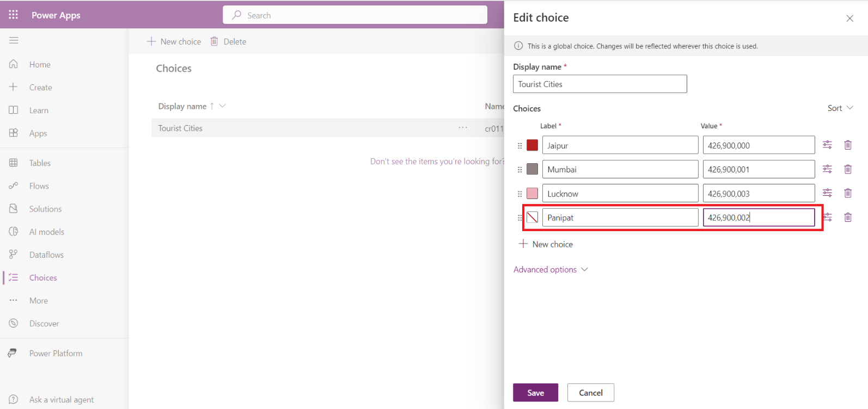
Task: Click more options ellipsis for Tourist Cities
Action: point(462,128)
